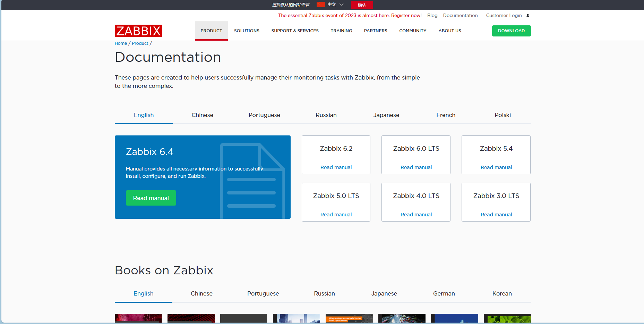The height and width of the screenshot is (324, 644).
Task: Read manual for Zabbix 5.4
Action: (x=496, y=167)
